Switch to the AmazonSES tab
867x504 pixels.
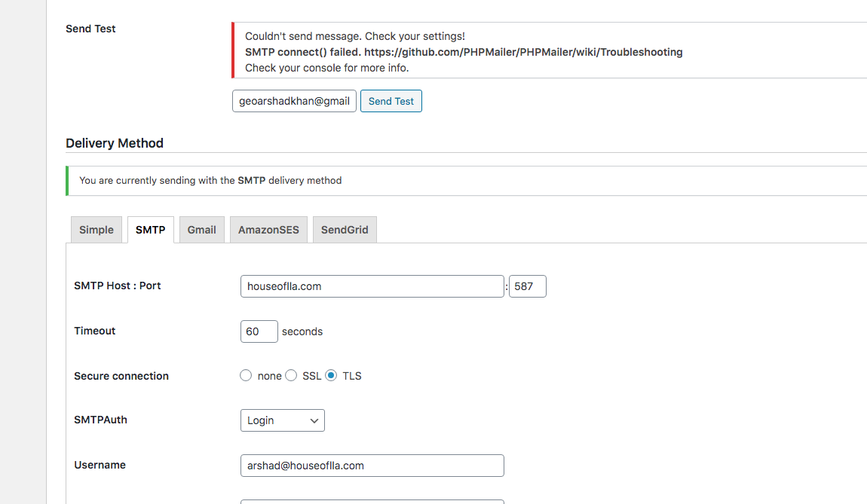coord(268,230)
